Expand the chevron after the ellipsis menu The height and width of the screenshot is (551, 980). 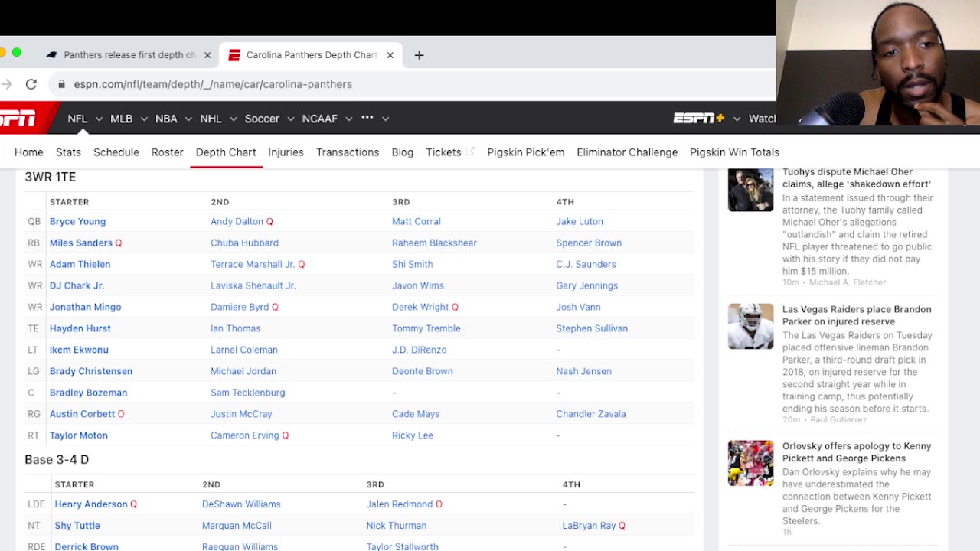point(385,119)
